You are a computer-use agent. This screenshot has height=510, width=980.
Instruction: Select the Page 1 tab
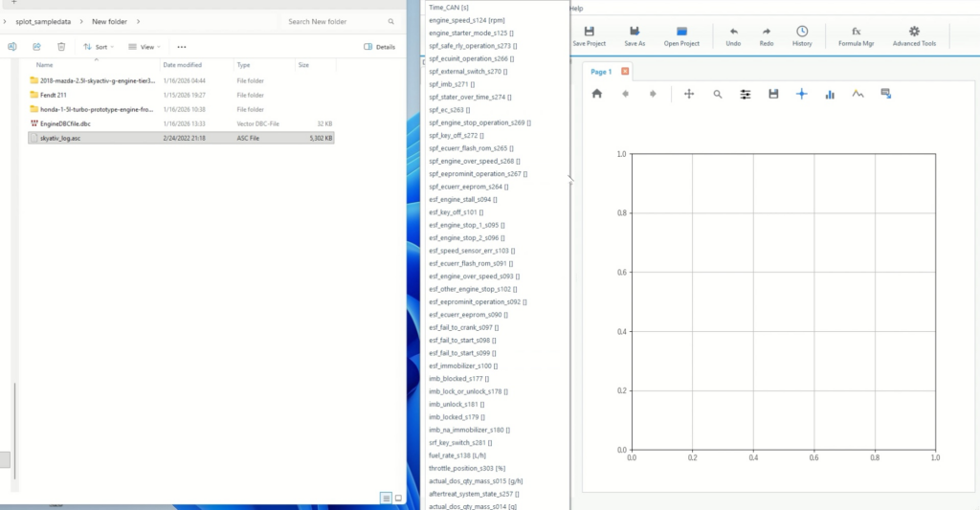click(x=601, y=72)
